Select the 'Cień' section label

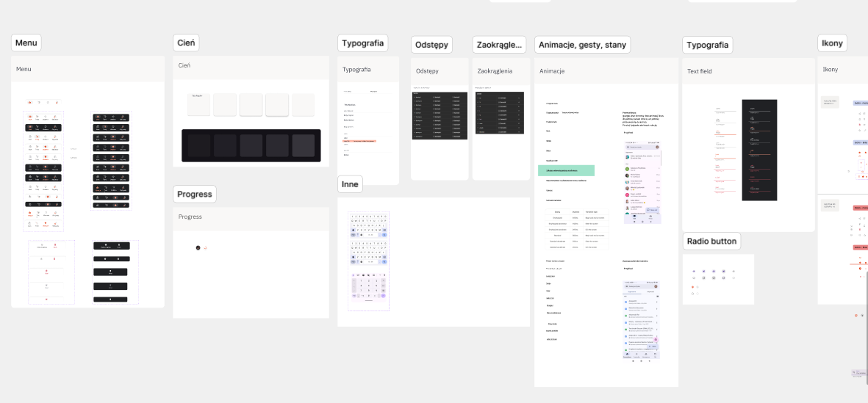click(x=186, y=43)
